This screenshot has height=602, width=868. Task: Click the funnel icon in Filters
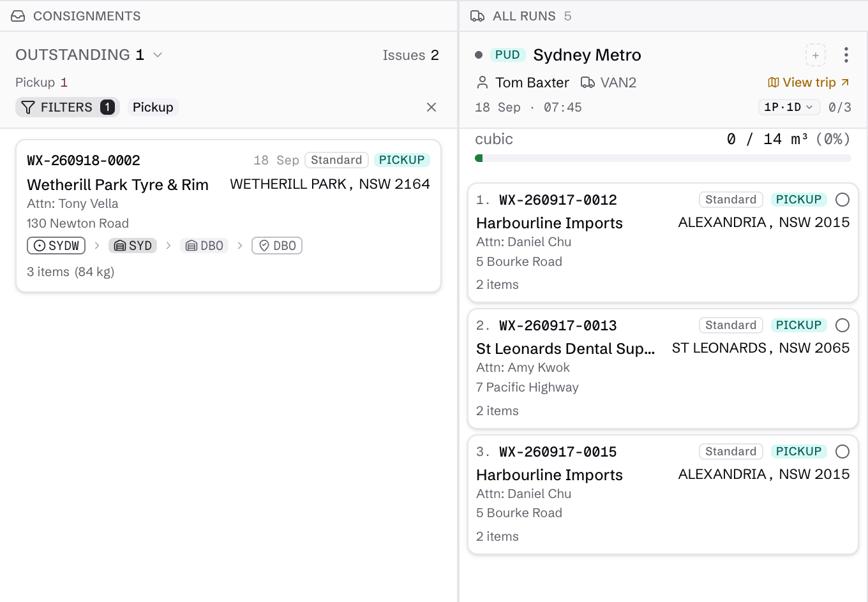pos(28,107)
